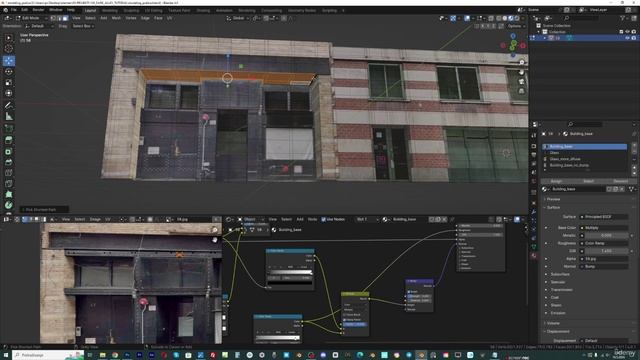Toggle render camera icon on Collection row
640x360 pixels.
(x=634, y=31)
